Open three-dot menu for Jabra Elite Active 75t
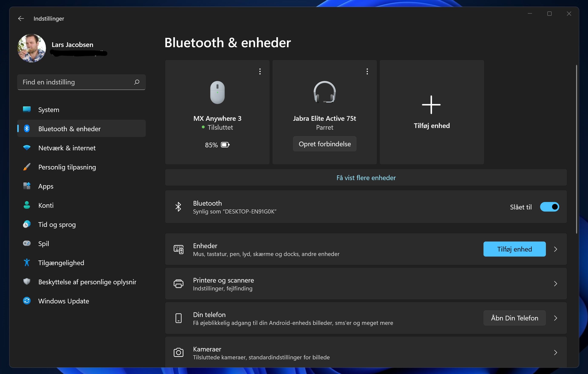 pos(367,71)
